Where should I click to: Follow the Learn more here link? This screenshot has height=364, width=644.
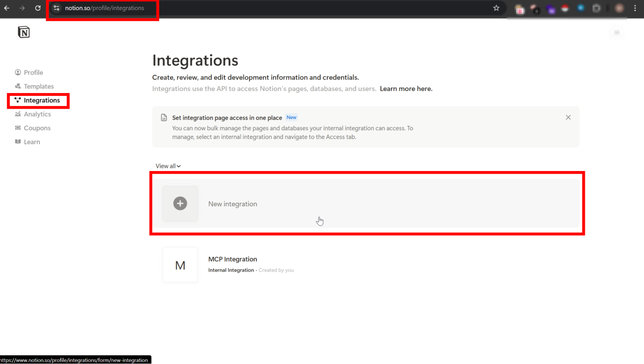pyautogui.click(x=406, y=89)
